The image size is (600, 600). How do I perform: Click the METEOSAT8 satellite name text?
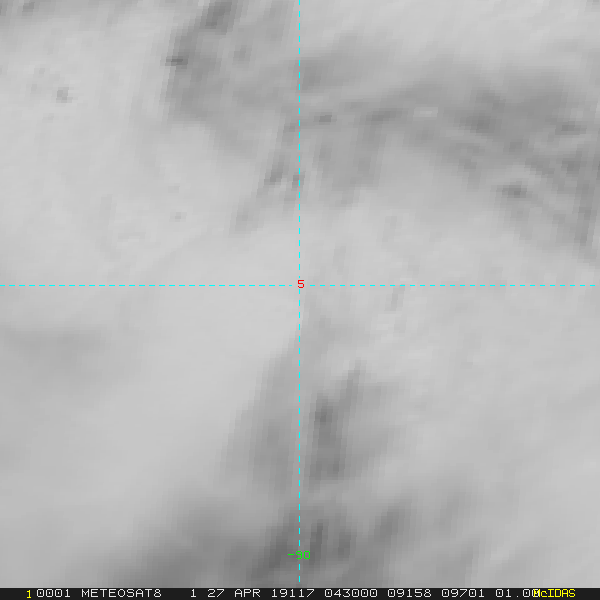[121, 593]
